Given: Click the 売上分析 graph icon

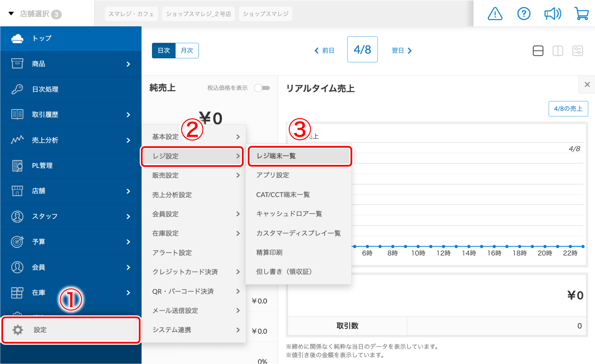Looking at the screenshot, I should [x=17, y=140].
